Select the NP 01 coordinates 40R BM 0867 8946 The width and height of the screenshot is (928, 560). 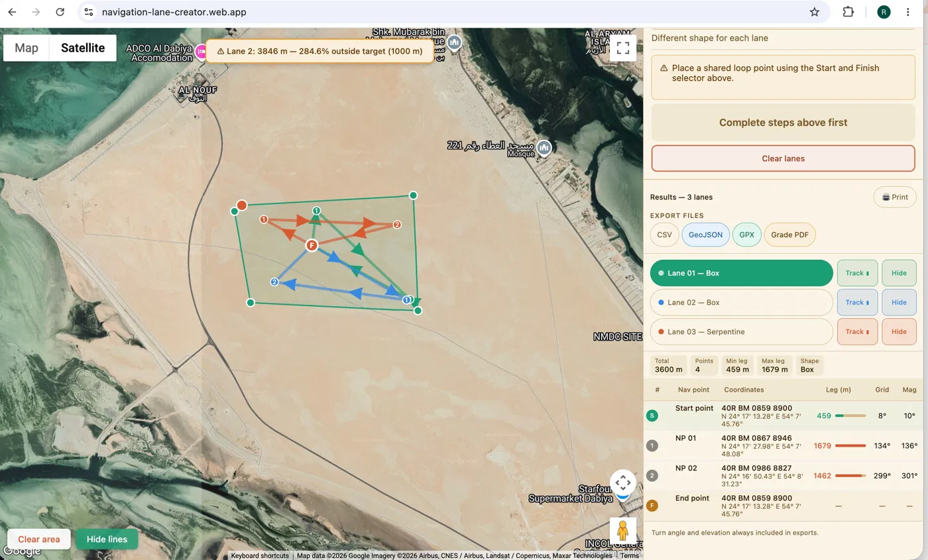point(756,438)
